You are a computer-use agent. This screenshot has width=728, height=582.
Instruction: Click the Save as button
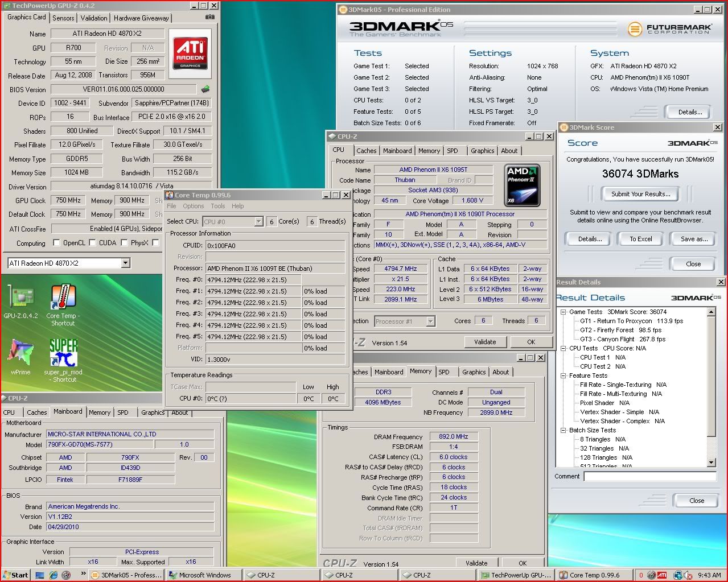(694, 239)
